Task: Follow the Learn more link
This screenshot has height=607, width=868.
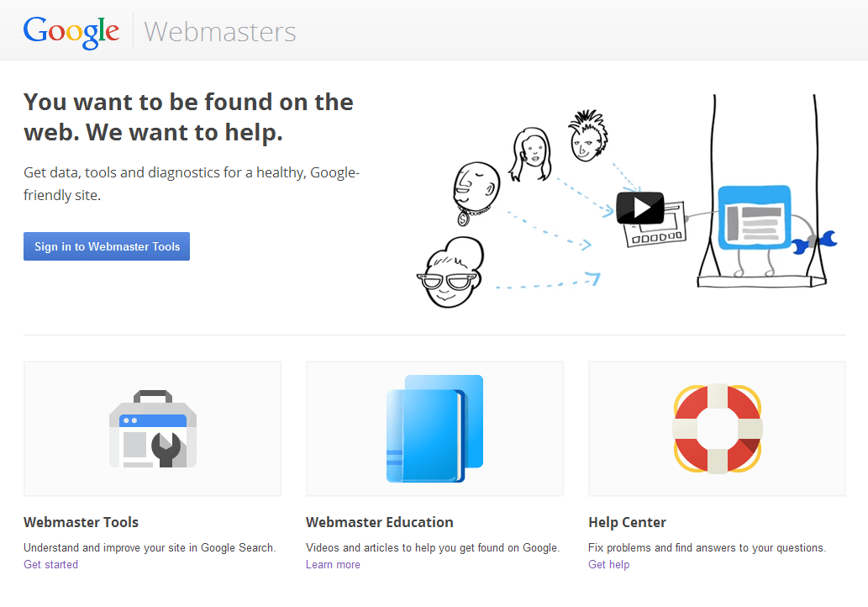Action: point(333,564)
